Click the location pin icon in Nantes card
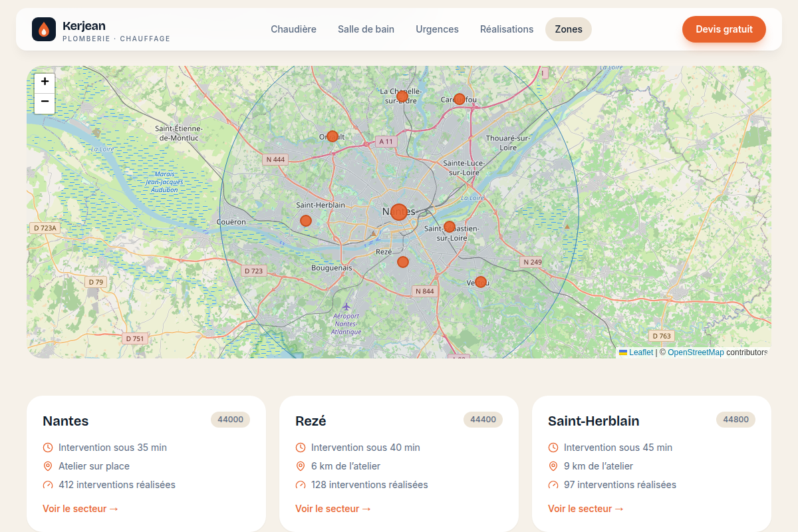 [x=48, y=466]
